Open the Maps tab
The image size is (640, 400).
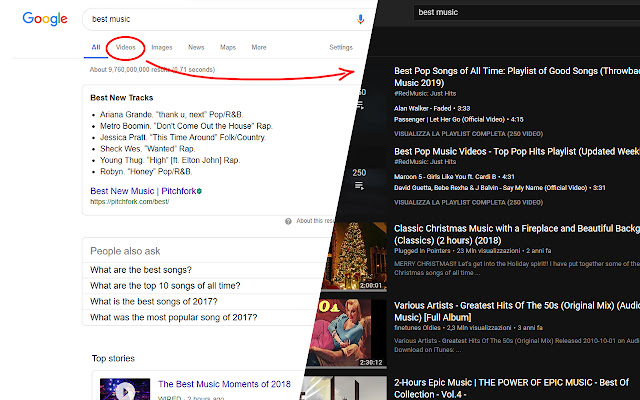tap(228, 47)
